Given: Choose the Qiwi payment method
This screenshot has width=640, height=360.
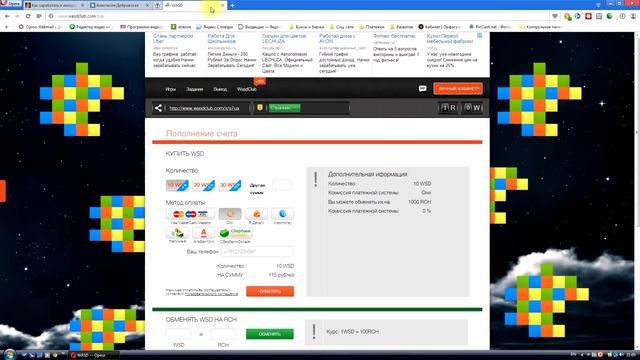Looking at the screenshot, I should [x=230, y=214].
